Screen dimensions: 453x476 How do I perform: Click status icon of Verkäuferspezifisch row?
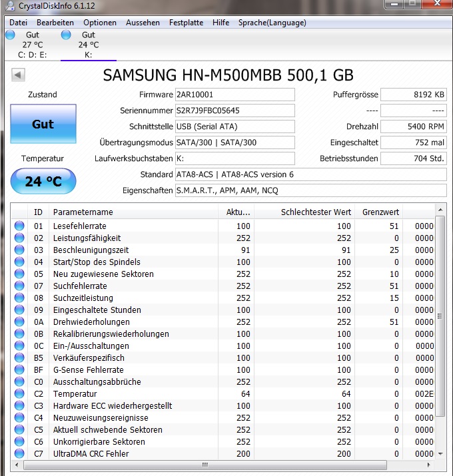coord(19,357)
